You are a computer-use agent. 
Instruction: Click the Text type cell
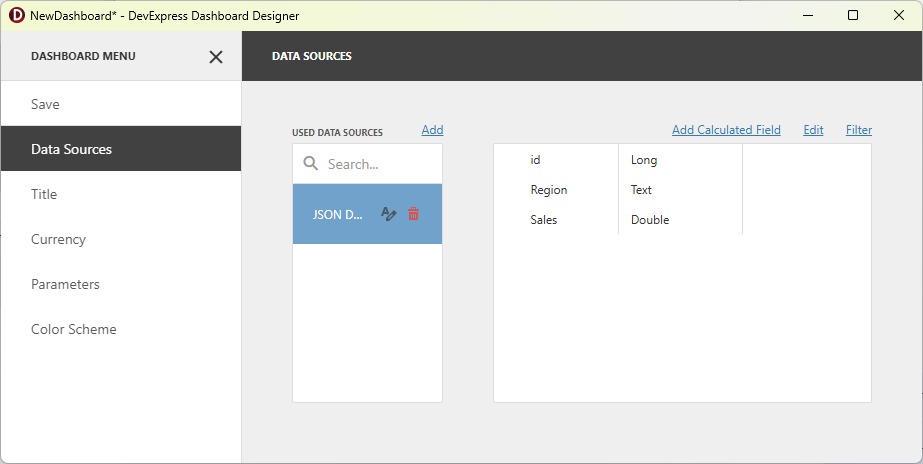(641, 190)
